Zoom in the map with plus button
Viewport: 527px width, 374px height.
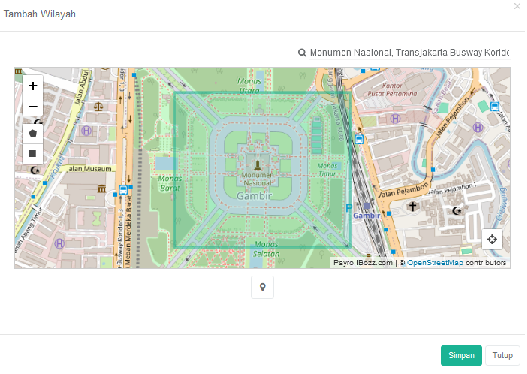(x=33, y=86)
